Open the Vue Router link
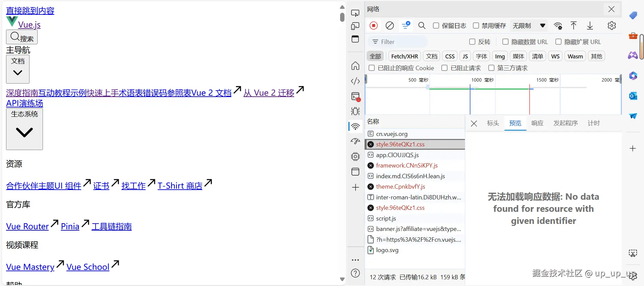The image size is (644, 286). 28,226
